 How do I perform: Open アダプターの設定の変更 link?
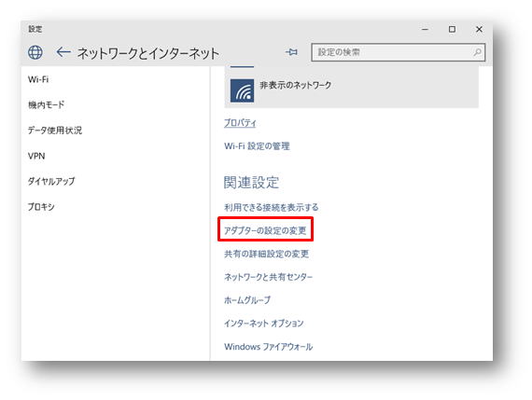click(265, 230)
